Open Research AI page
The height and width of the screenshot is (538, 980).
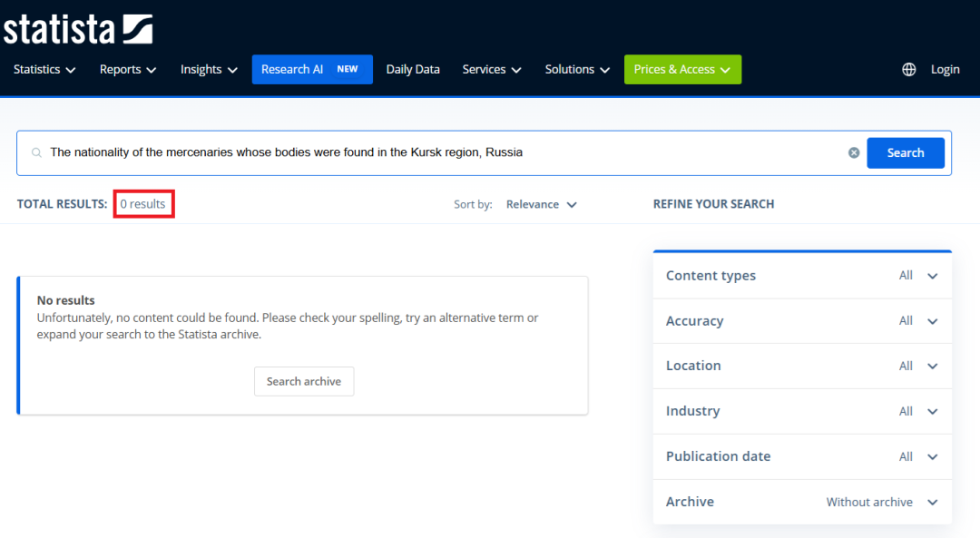point(312,69)
